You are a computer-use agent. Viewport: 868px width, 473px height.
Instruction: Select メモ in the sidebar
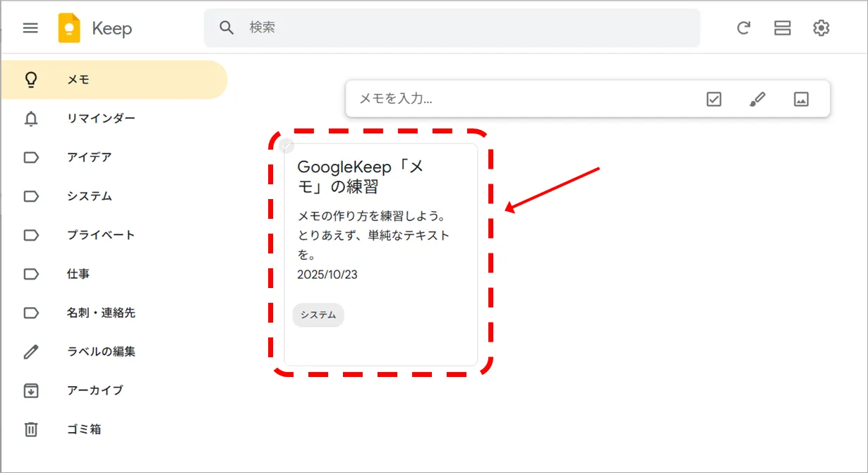pos(78,80)
